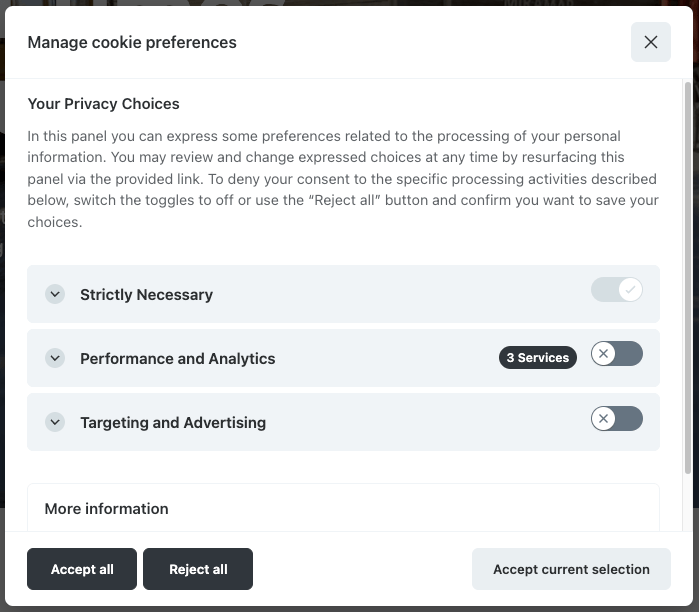Click the 3 Services badge
Screen dimensions: 699x612
[537, 358]
